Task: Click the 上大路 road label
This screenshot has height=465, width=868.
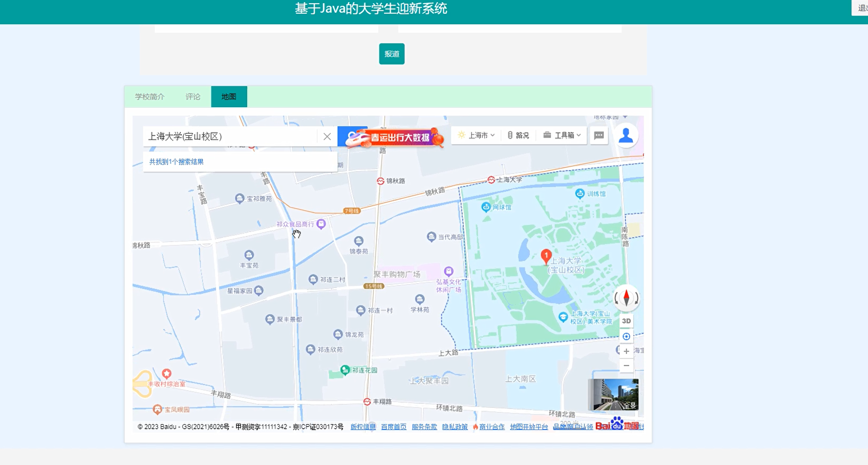Action: coord(448,353)
